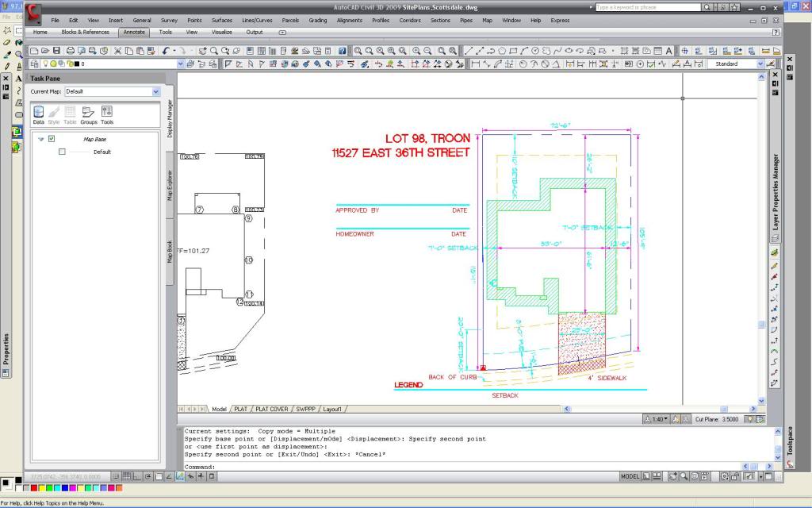
Task: Click the drawing area vertical scrollbar
Action: 761,238
